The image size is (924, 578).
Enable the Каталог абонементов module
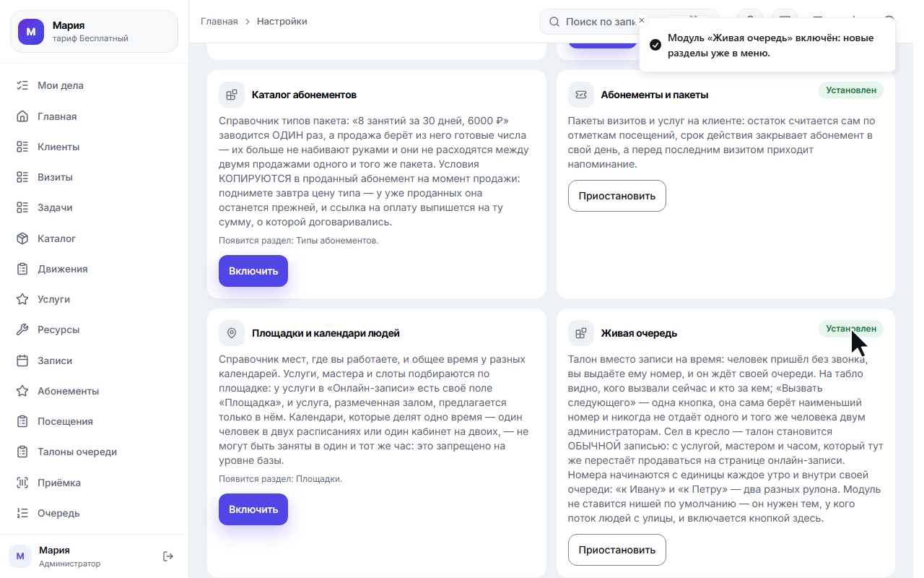(x=253, y=271)
